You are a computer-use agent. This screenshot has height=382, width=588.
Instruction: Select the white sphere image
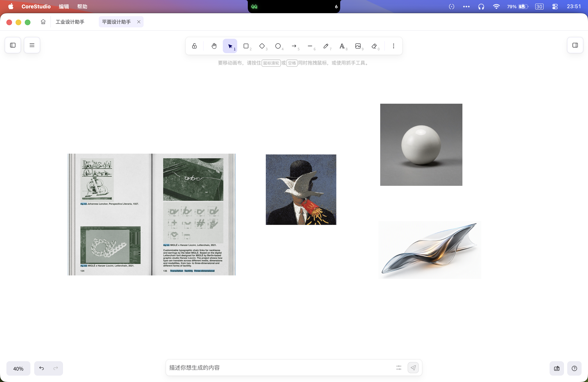(x=421, y=145)
